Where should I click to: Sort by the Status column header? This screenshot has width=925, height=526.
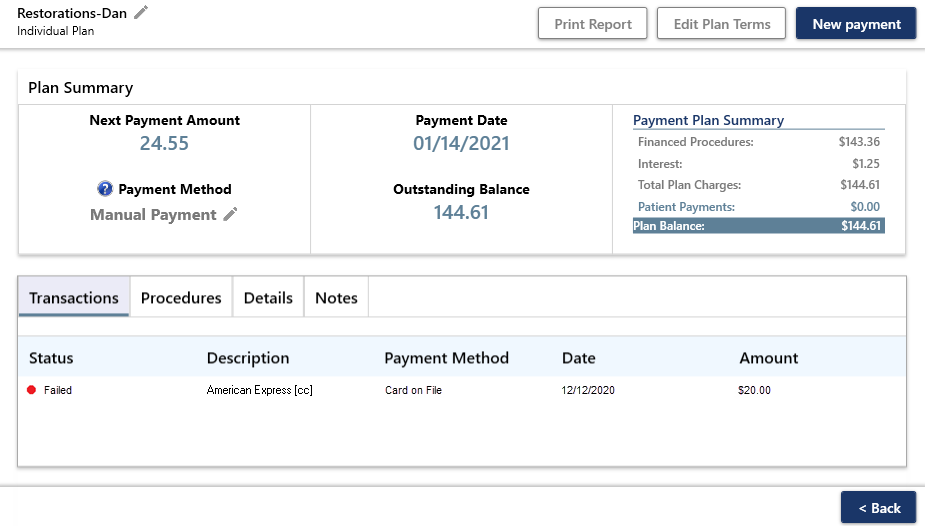[51, 358]
